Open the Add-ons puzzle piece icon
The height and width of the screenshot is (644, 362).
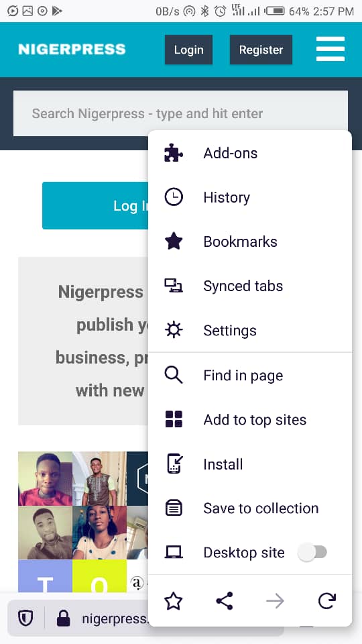173,153
